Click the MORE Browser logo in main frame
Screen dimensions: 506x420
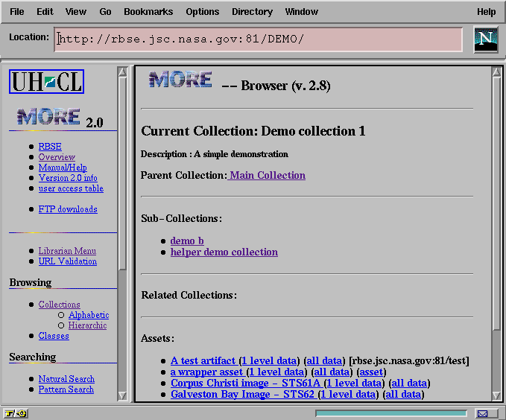(180, 80)
